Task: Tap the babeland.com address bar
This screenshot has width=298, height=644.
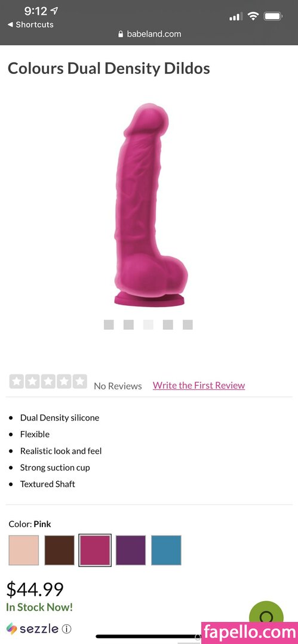Action: coord(149,34)
